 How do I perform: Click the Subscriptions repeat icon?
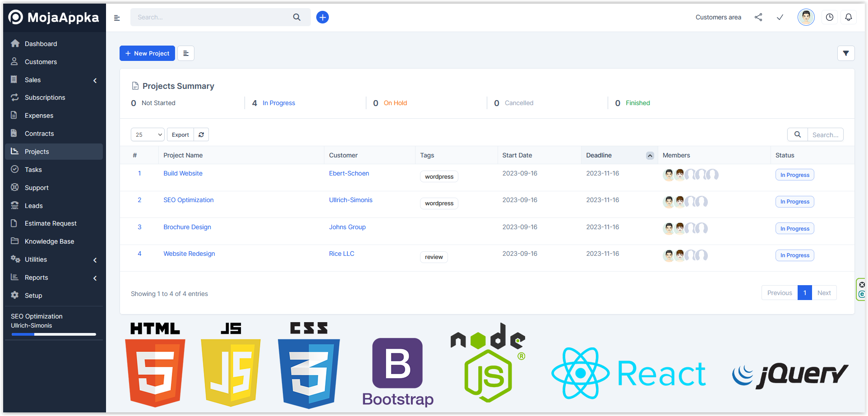(x=15, y=97)
